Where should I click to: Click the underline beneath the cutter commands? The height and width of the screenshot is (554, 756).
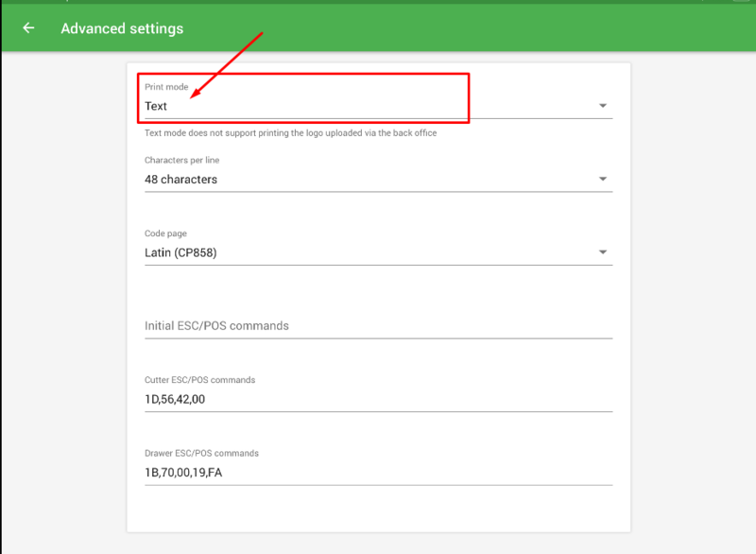(378, 411)
